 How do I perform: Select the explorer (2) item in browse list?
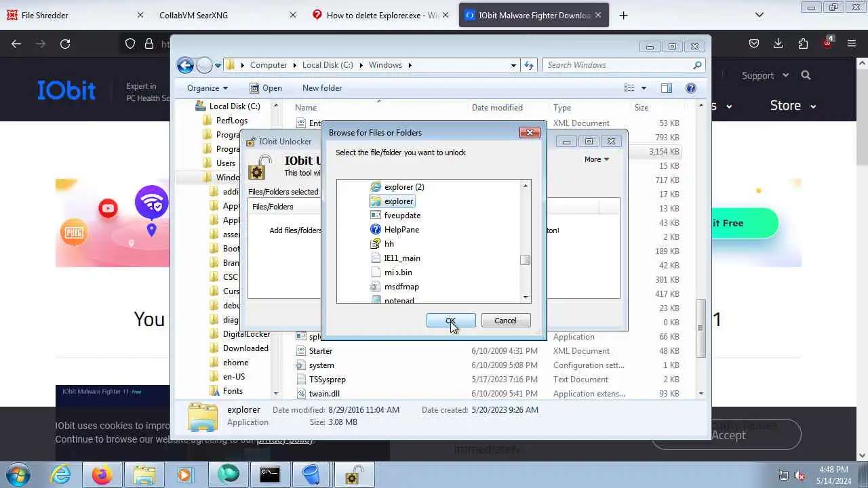pos(404,187)
